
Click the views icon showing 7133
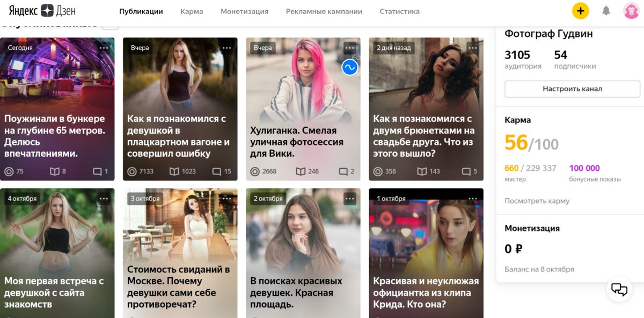point(132,171)
